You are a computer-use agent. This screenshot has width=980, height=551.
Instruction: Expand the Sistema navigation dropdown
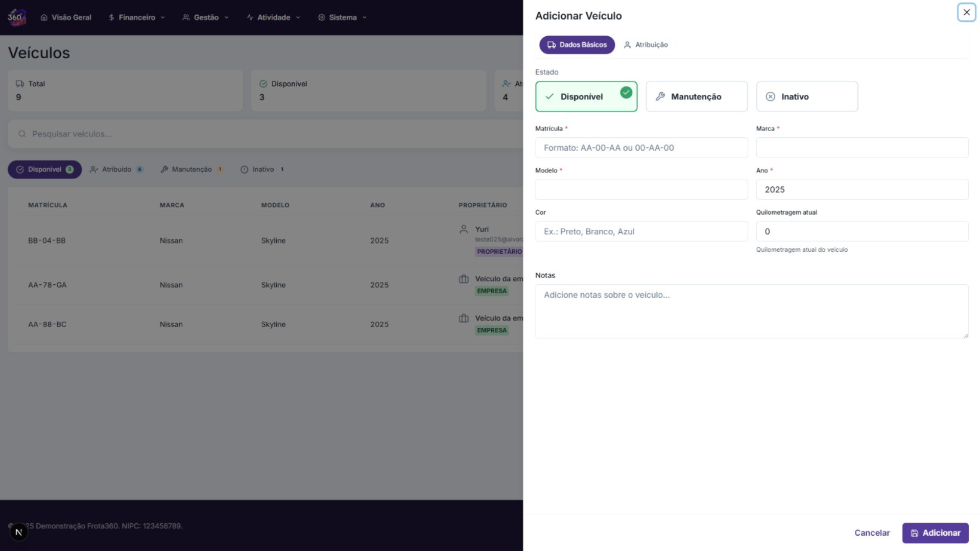[342, 17]
